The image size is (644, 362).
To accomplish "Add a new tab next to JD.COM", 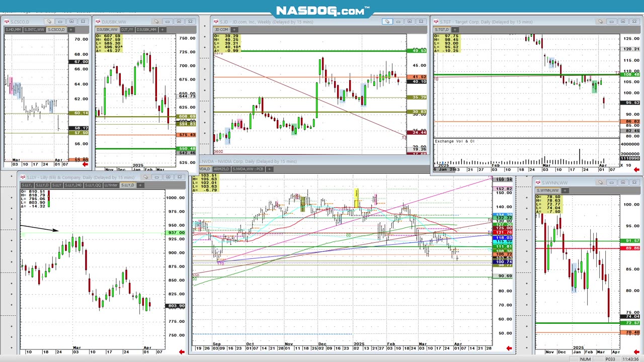I will (x=234, y=30).
